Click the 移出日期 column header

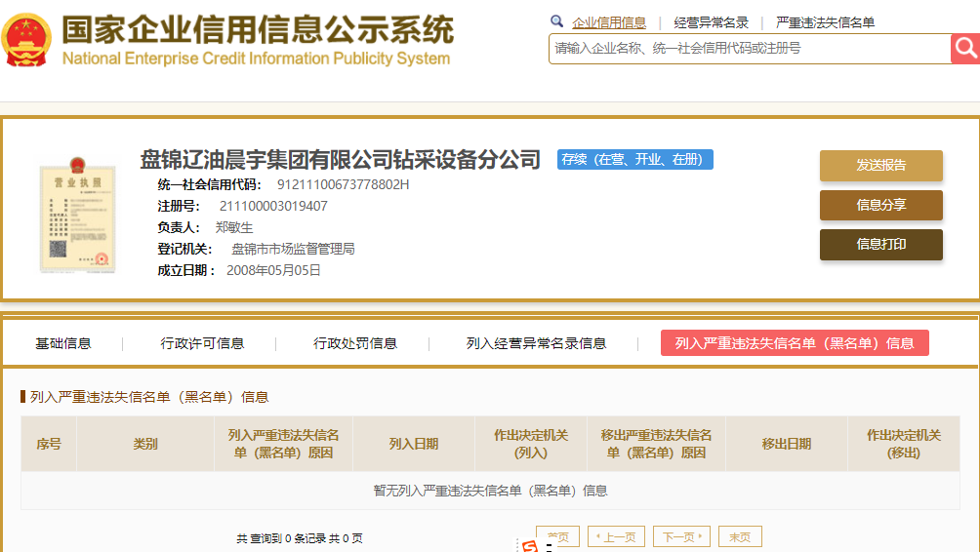787,444
